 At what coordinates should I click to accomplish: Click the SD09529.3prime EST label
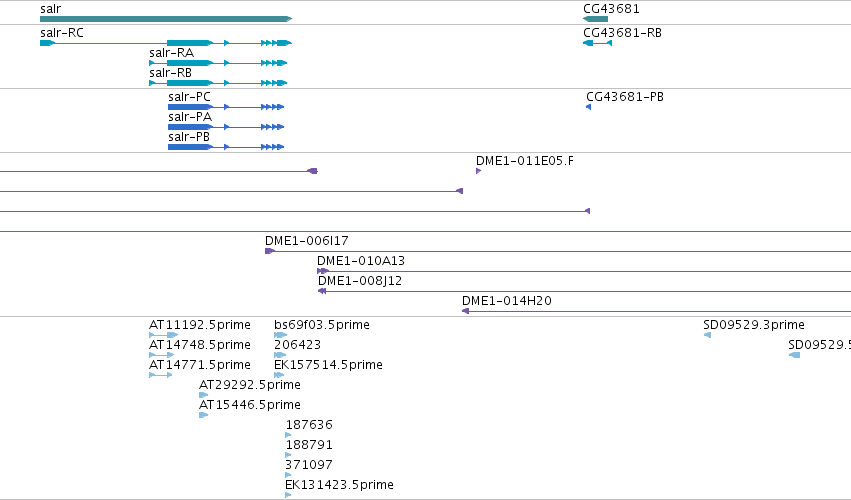754,325
